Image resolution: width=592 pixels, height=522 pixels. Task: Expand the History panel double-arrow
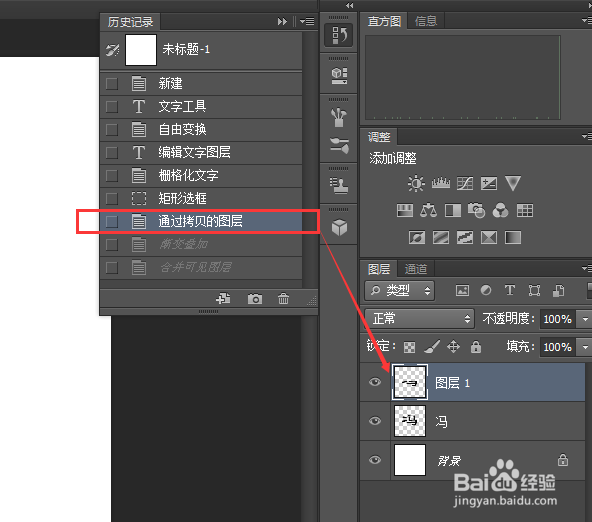click(282, 22)
